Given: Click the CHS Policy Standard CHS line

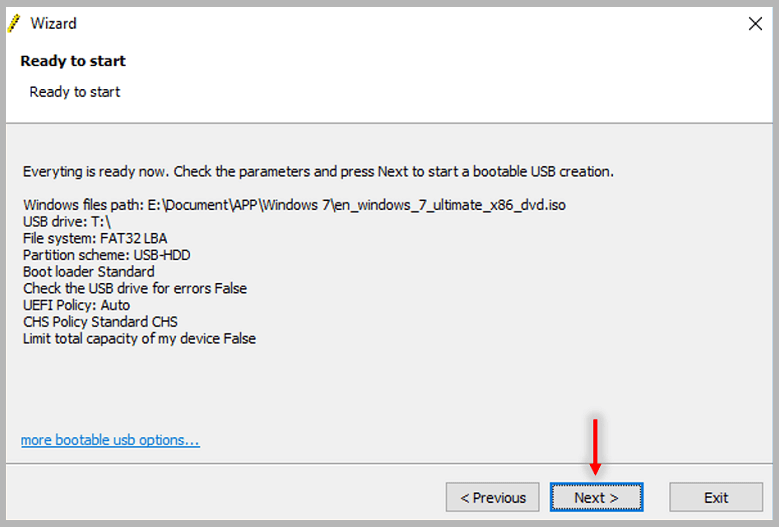Looking at the screenshot, I should click(x=100, y=322).
